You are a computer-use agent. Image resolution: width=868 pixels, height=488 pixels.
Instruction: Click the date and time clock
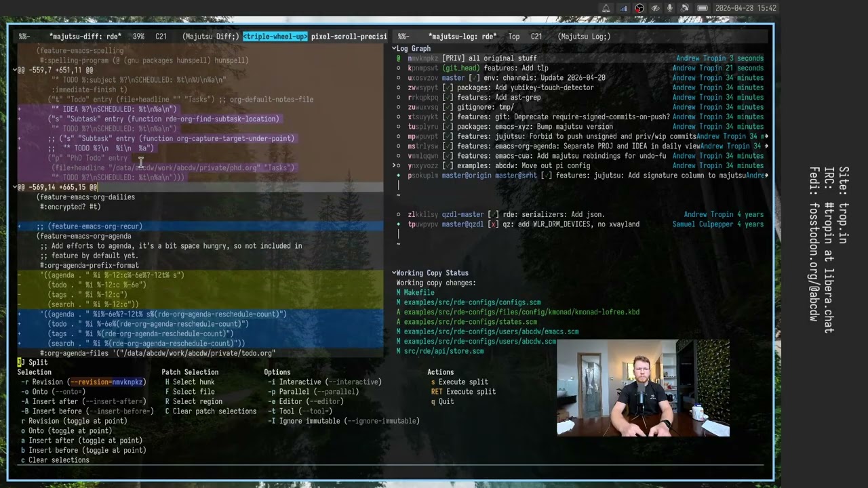tap(746, 8)
